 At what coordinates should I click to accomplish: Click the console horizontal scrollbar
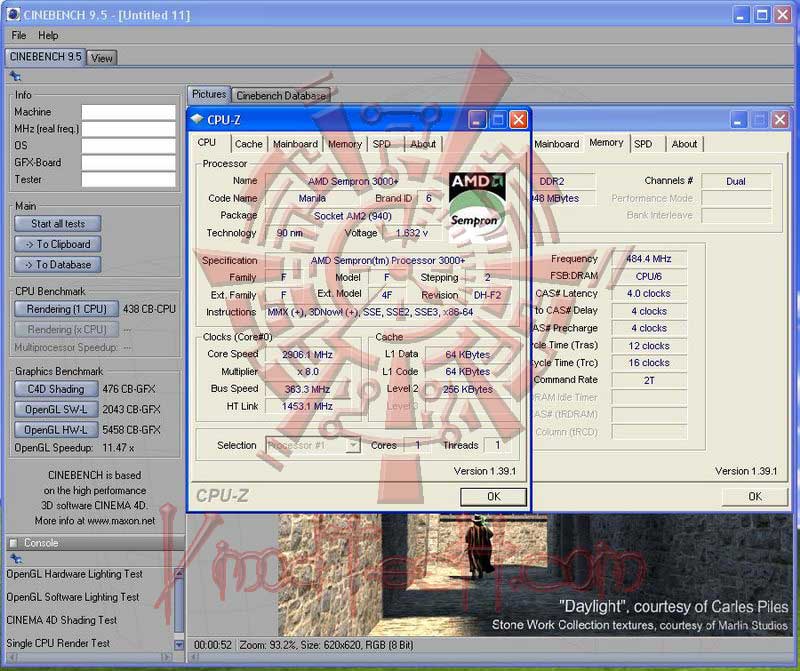[89, 657]
